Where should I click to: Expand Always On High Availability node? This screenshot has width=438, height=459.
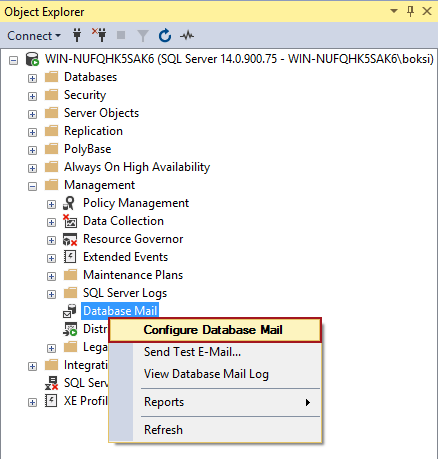click(32, 168)
